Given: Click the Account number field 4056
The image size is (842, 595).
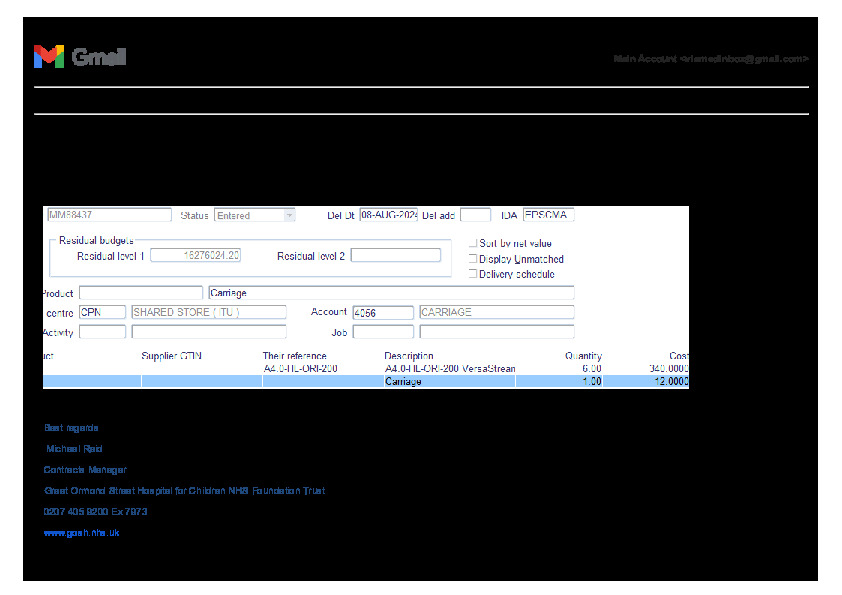Looking at the screenshot, I should pos(382,313).
